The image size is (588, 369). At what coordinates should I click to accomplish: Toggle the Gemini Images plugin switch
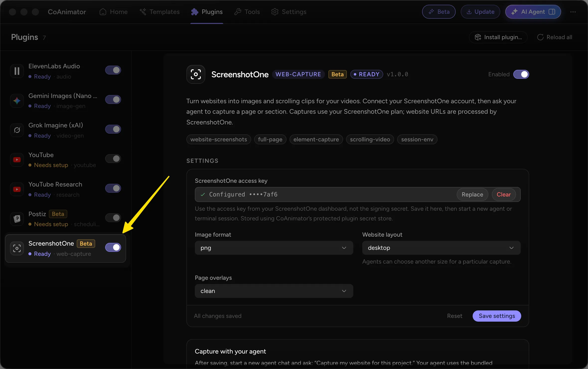pyautogui.click(x=113, y=99)
